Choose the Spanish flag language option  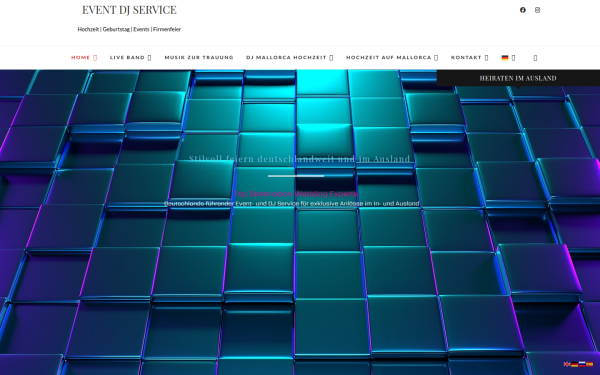(589, 364)
